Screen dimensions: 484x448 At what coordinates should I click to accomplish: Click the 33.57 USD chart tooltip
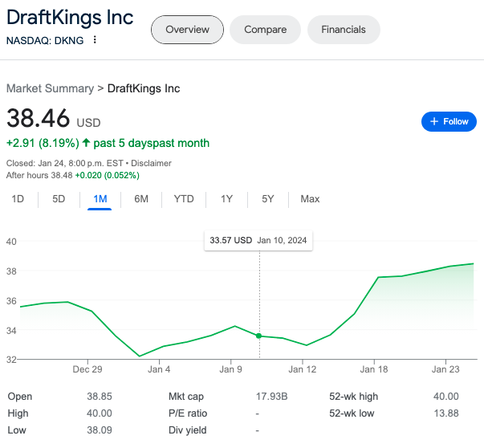(258, 240)
